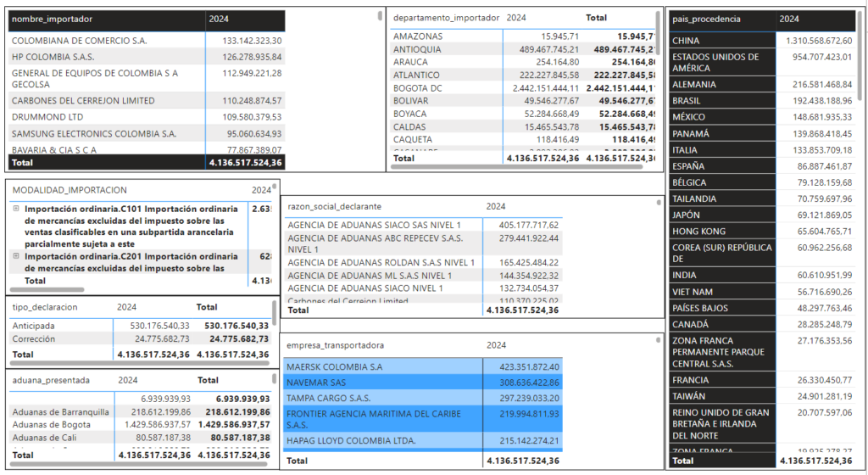Select the CALDAS department row

(x=523, y=126)
